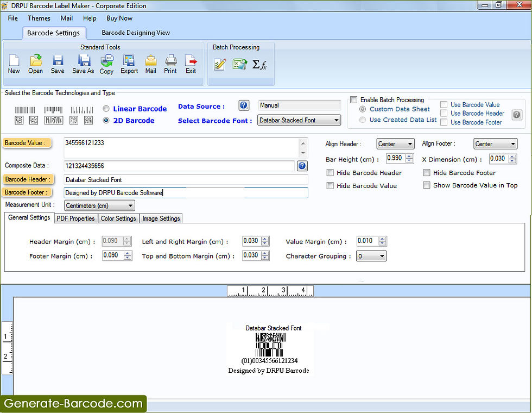The image size is (532, 413).
Task: Select the Linear Barcode radio button
Action: pos(106,109)
